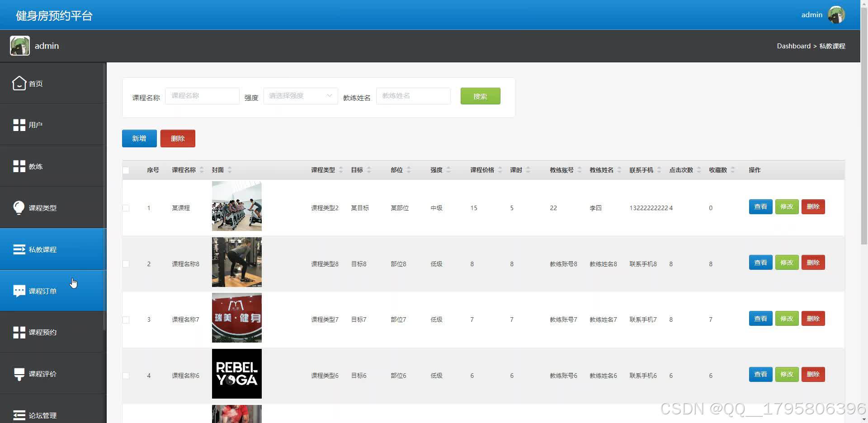The image size is (868, 423).
Task: Sort by 教练姓名 column arrows
Action: click(x=619, y=170)
